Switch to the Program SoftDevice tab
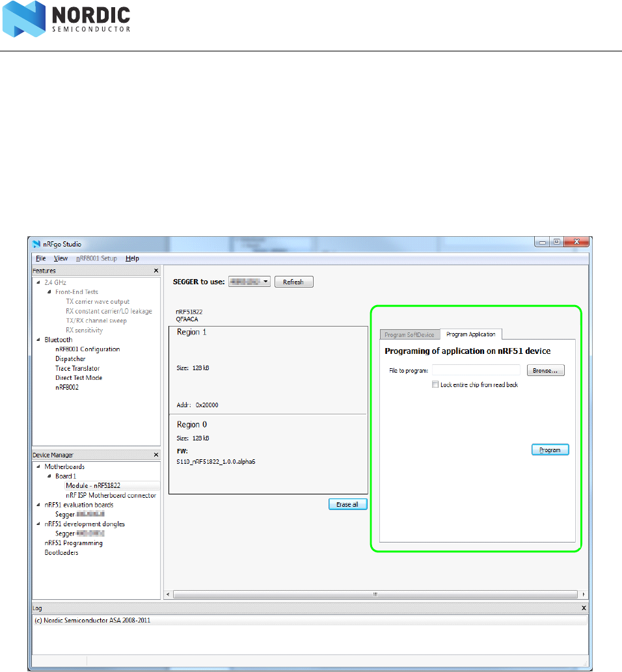622x672 pixels. pos(409,335)
